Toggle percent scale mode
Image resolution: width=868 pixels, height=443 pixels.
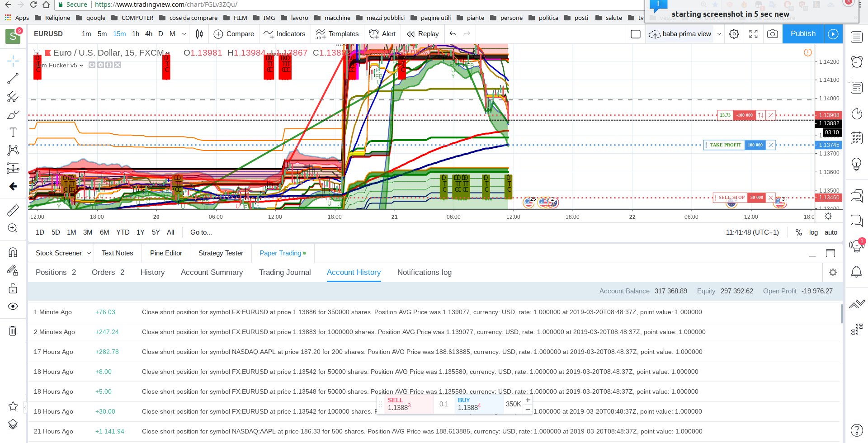pyautogui.click(x=799, y=232)
